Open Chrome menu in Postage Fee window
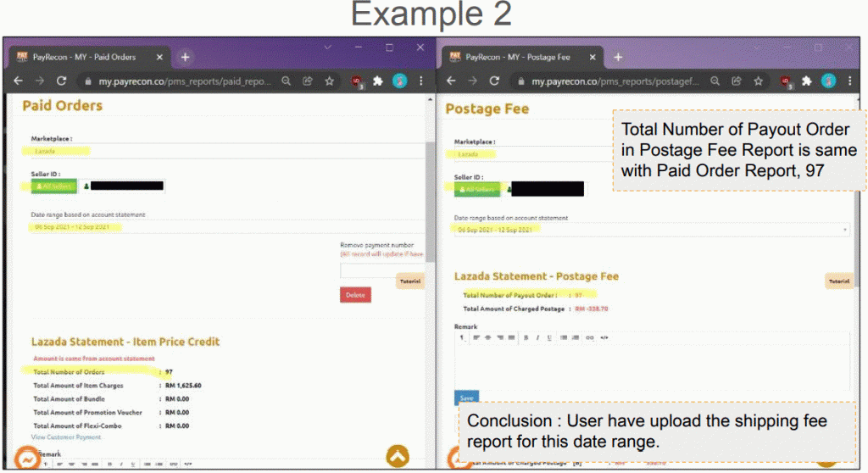 (849, 81)
